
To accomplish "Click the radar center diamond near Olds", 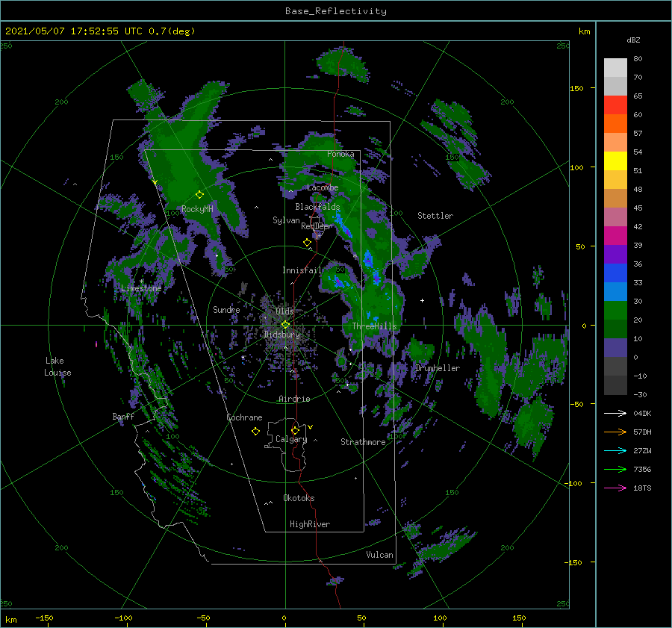I will pos(285,325).
